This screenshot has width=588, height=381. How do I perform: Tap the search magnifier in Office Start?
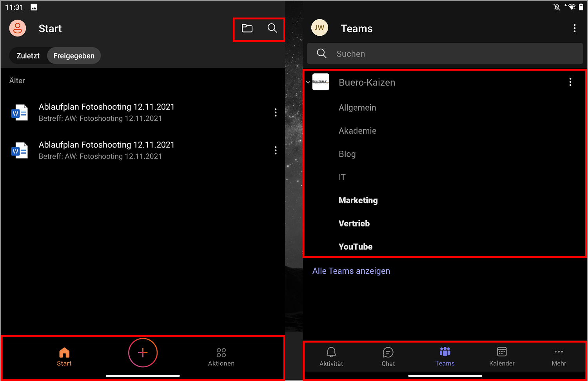coord(272,28)
